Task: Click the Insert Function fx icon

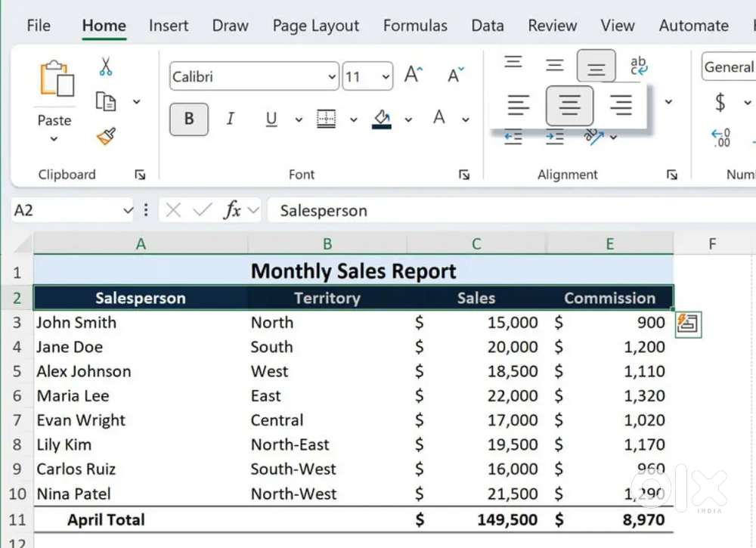Action: pos(232,210)
